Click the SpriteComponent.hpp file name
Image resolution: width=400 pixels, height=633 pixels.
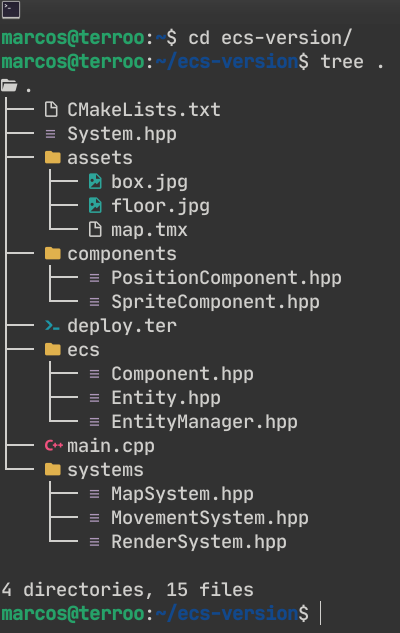tap(215, 302)
